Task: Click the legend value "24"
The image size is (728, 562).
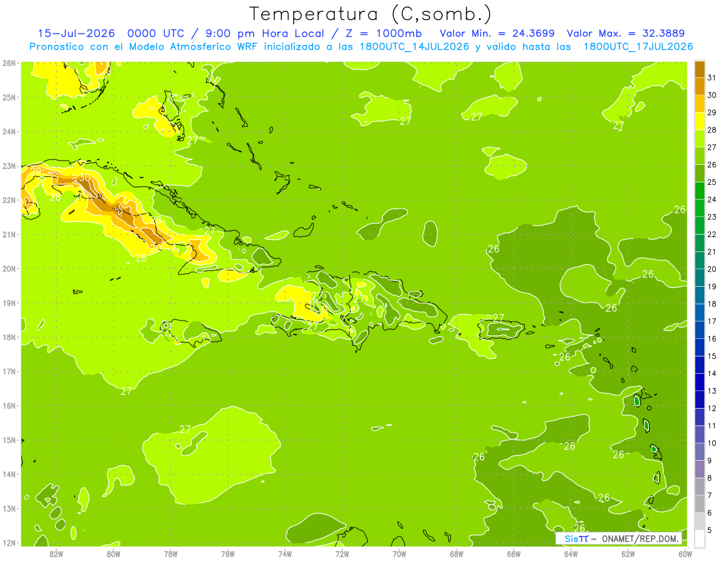Action: pyautogui.click(x=712, y=199)
